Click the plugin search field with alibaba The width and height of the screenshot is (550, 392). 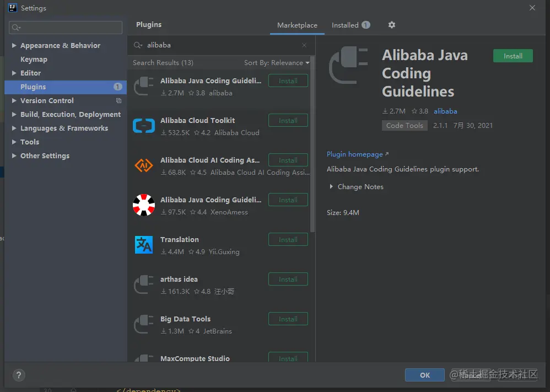pos(221,45)
